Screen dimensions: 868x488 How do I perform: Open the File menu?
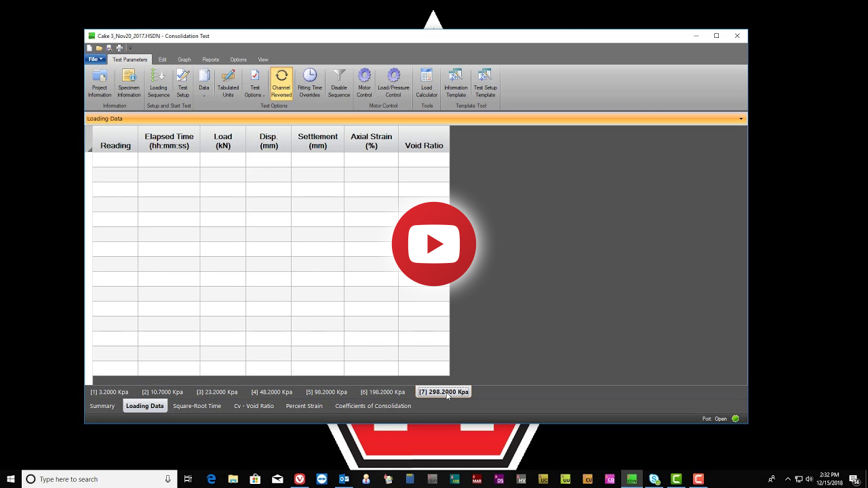[95, 60]
